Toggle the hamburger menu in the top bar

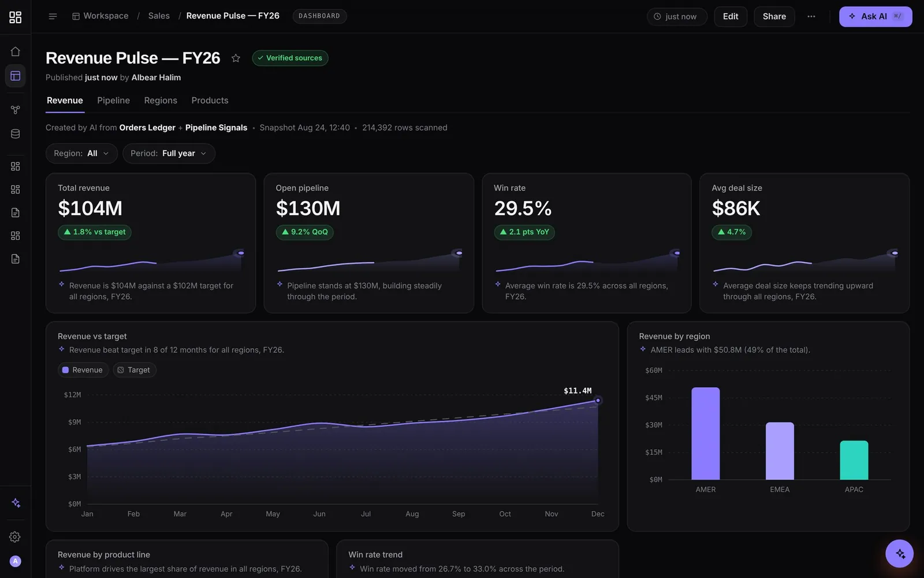tap(53, 16)
